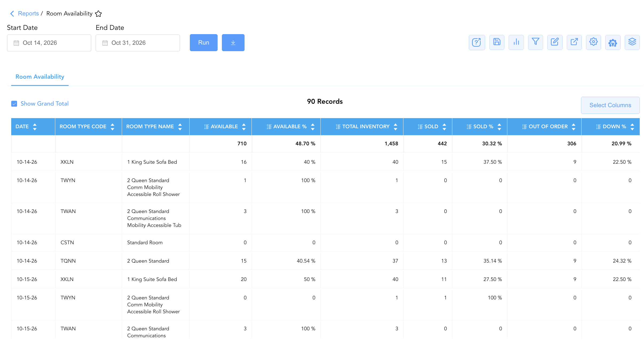Click aggregate icon in Available column header
Image resolution: width=644 pixels, height=345 pixels.
pyautogui.click(x=206, y=127)
